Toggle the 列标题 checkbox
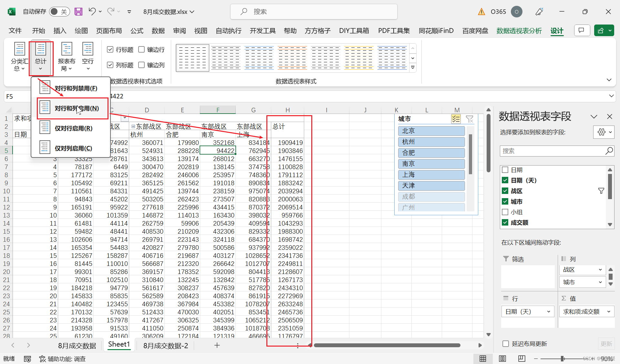620x364 pixels. point(110,65)
